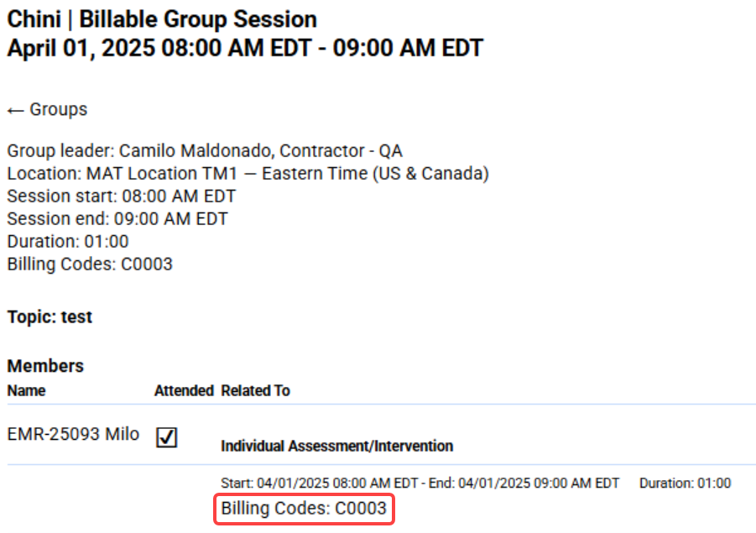Click the "Topic: test" label
This screenshot has width=756, height=533.
tap(50, 317)
